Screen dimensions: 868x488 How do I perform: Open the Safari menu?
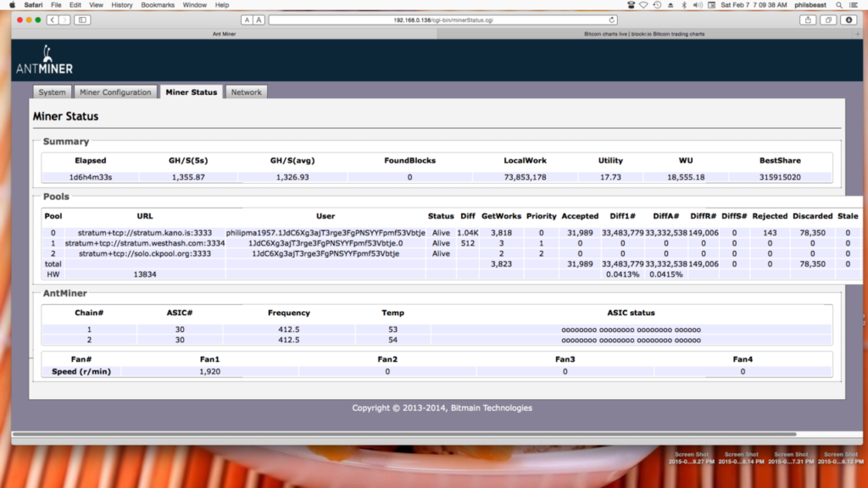pos(33,5)
